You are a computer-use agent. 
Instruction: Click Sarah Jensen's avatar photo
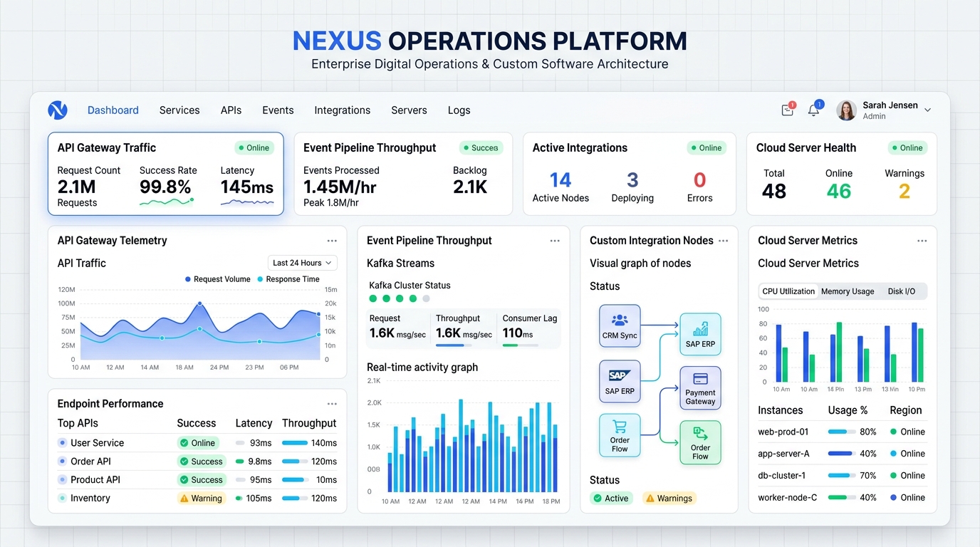(846, 110)
